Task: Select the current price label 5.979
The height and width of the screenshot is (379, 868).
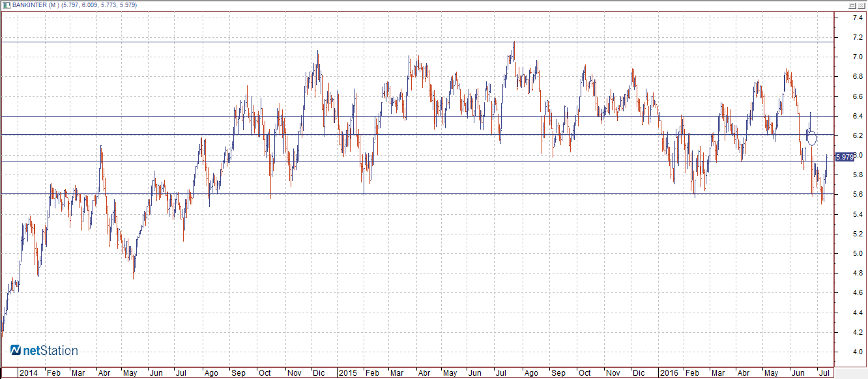Action: tap(845, 157)
